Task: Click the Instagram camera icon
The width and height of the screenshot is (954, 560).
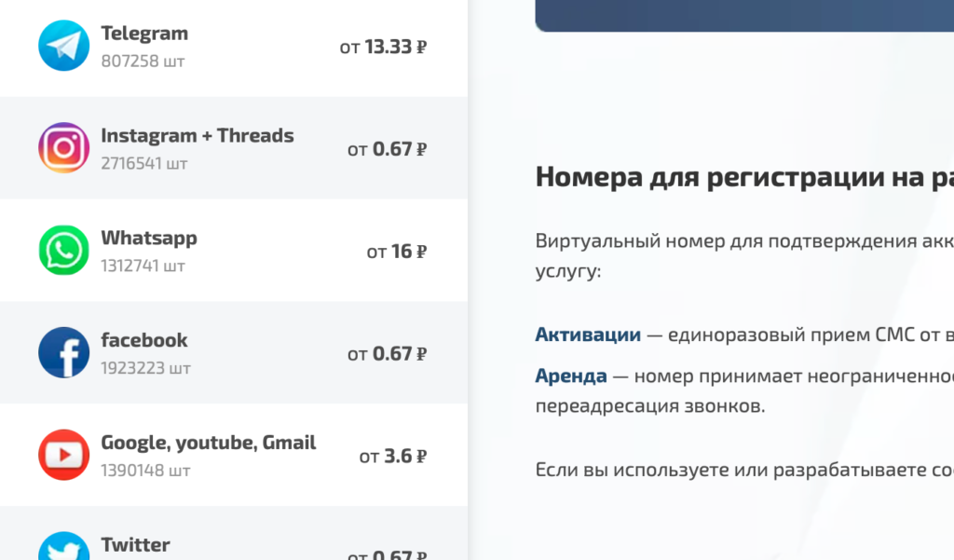Action: (63, 148)
